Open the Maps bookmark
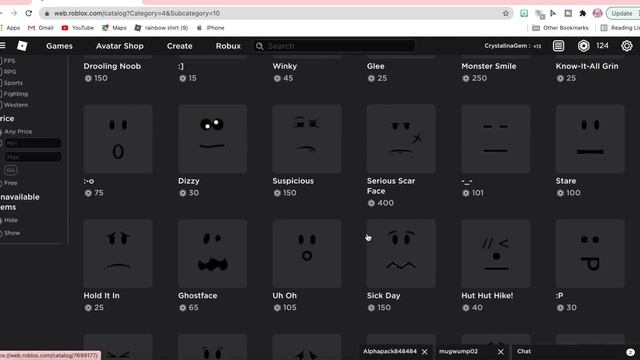 pos(114,28)
